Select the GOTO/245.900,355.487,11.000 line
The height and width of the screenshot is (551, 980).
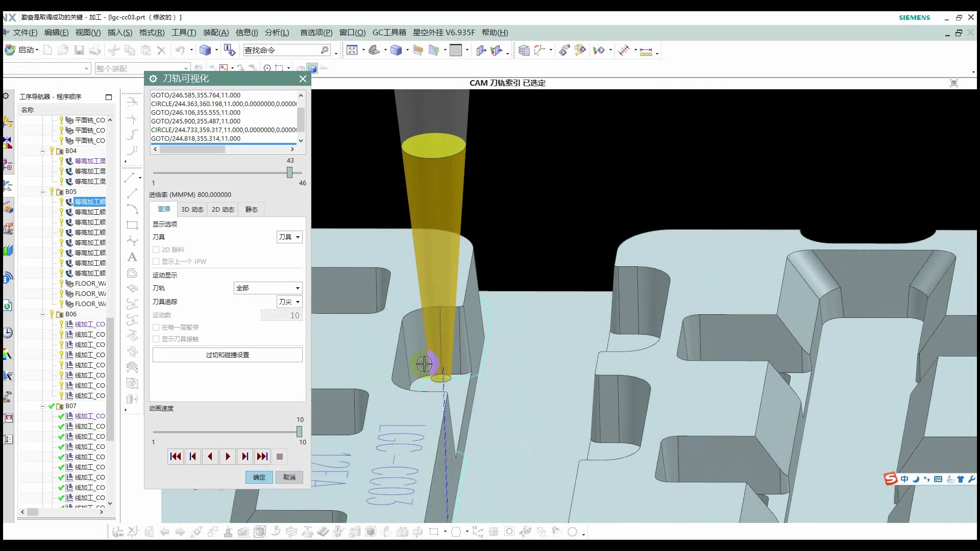click(196, 121)
